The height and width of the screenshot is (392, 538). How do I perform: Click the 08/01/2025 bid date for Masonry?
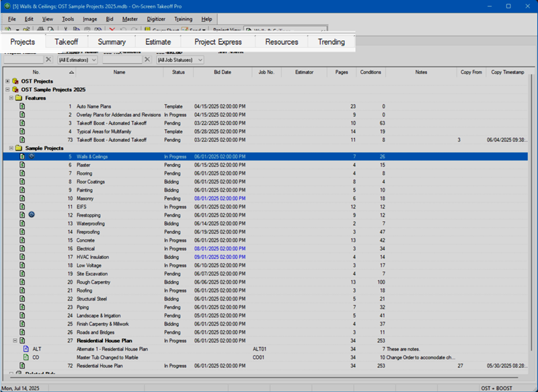(220, 198)
